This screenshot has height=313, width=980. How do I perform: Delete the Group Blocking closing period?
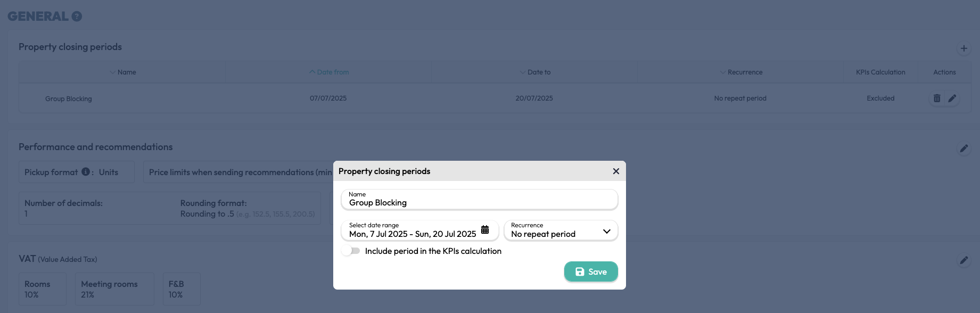click(937, 98)
